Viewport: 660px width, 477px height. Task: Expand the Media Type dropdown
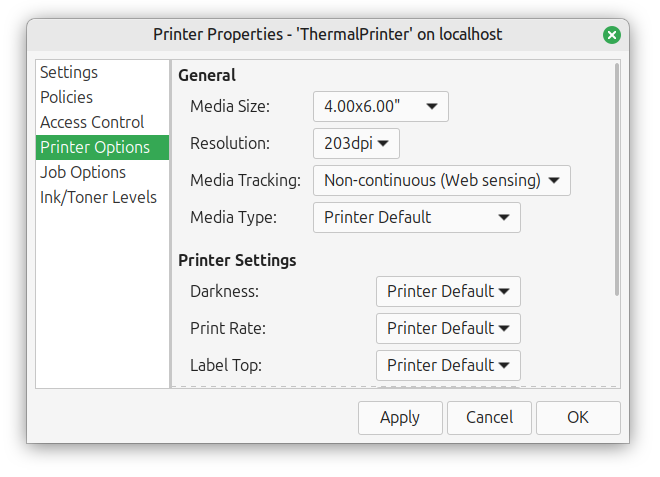click(416, 218)
